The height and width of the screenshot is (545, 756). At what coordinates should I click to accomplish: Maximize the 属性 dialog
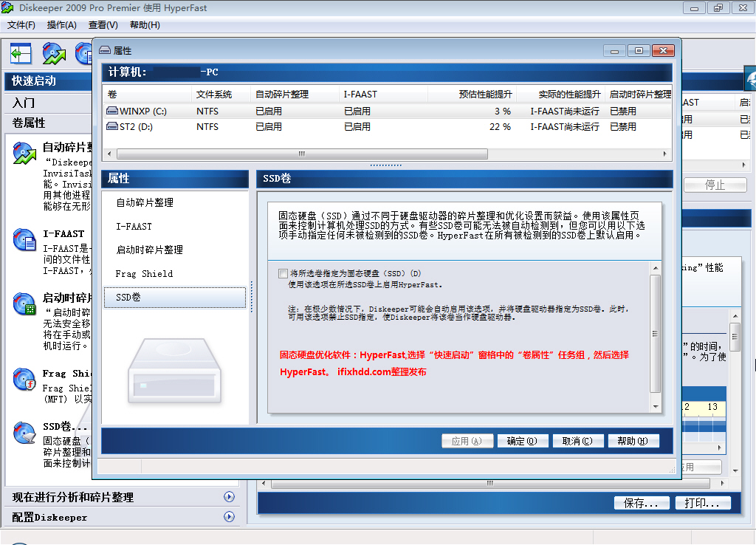(639, 51)
